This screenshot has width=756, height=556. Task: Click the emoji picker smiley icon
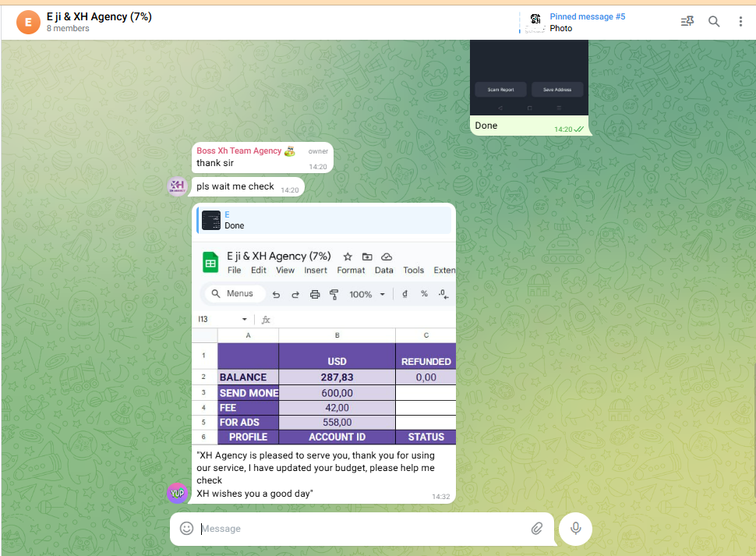[x=186, y=528]
